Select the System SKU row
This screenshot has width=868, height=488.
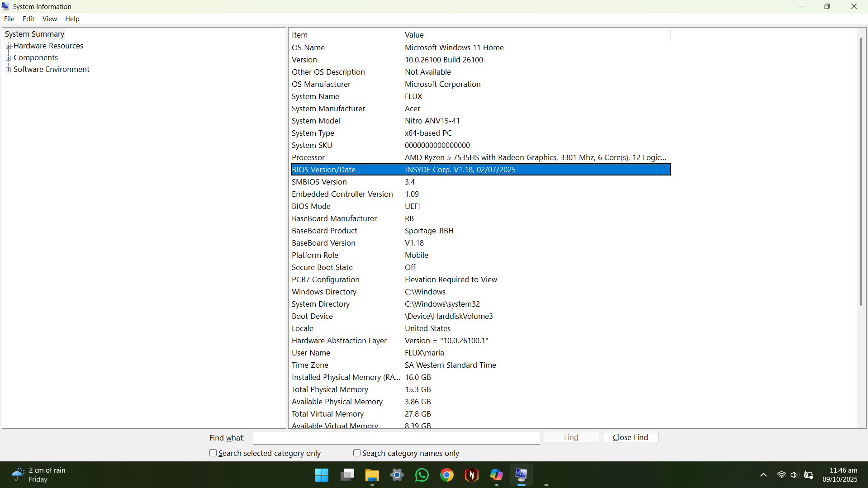pyautogui.click(x=480, y=145)
